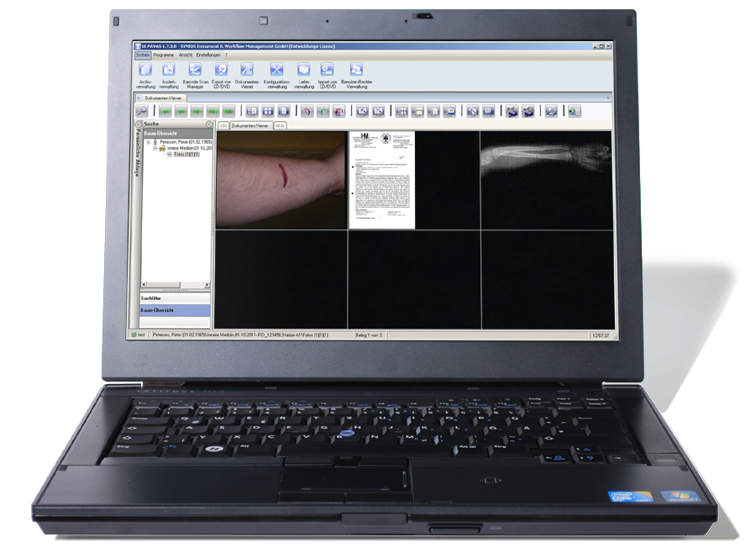Open the Suchfilter panel section

pos(176,298)
